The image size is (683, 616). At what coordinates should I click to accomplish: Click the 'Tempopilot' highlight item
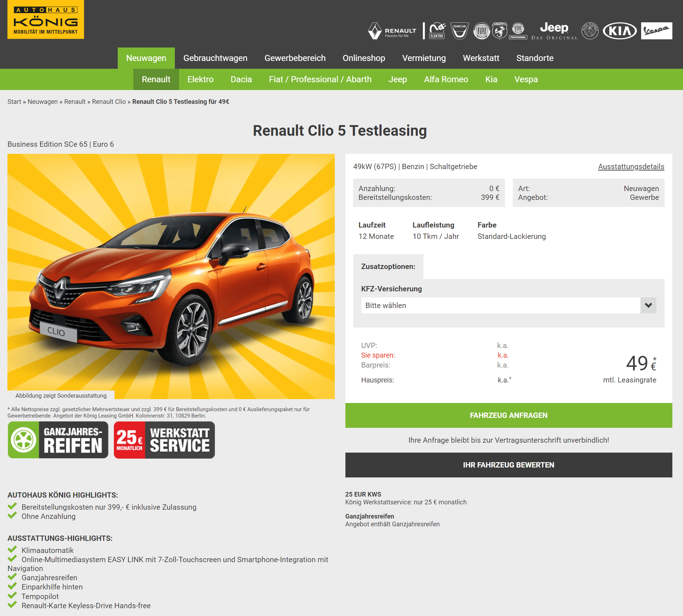pos(40,597)
